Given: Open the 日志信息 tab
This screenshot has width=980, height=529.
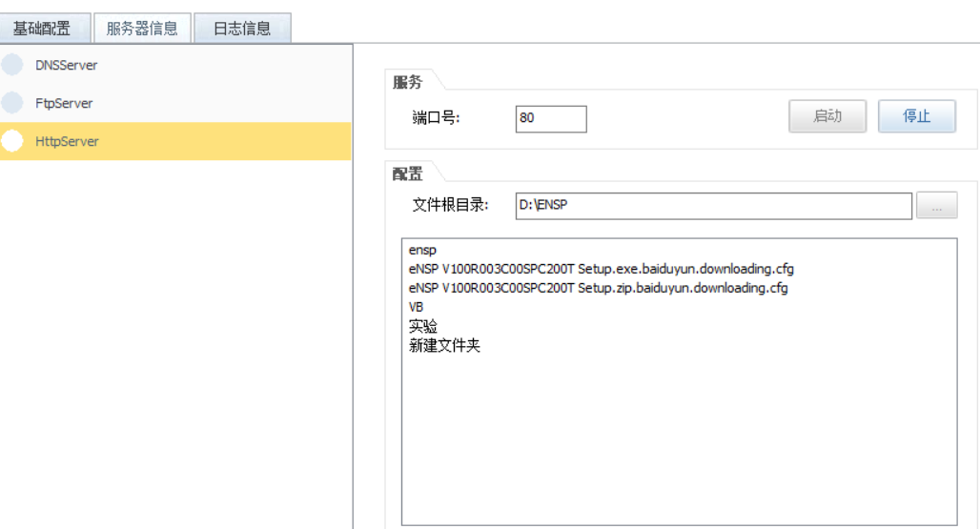Looking at the screenshot, I should (x=242, y=28).
